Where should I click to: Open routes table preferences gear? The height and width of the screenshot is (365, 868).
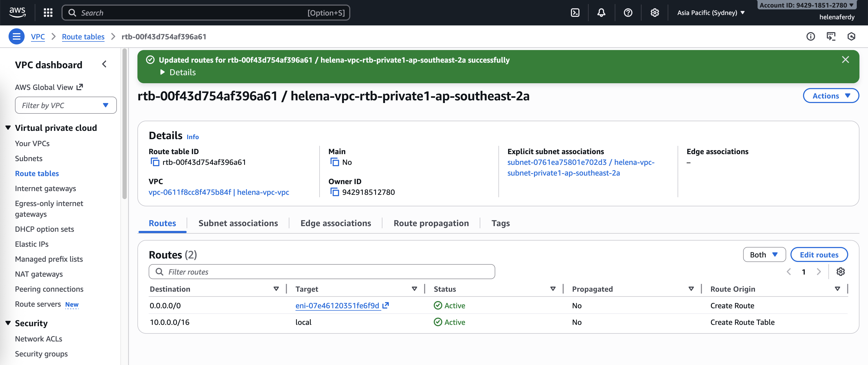[x=840, y=272]
